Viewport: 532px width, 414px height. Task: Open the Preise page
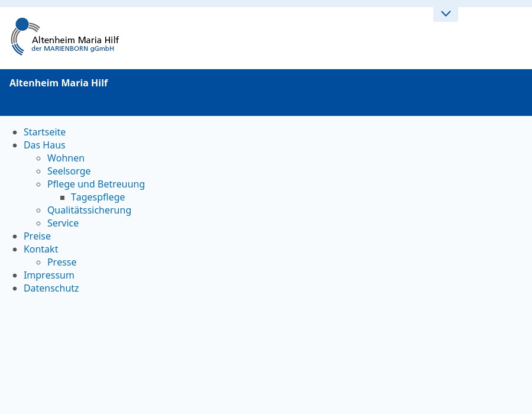37,236
